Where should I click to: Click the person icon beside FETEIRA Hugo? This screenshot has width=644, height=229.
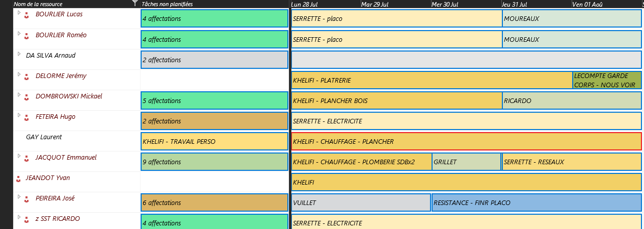[26, 117]
